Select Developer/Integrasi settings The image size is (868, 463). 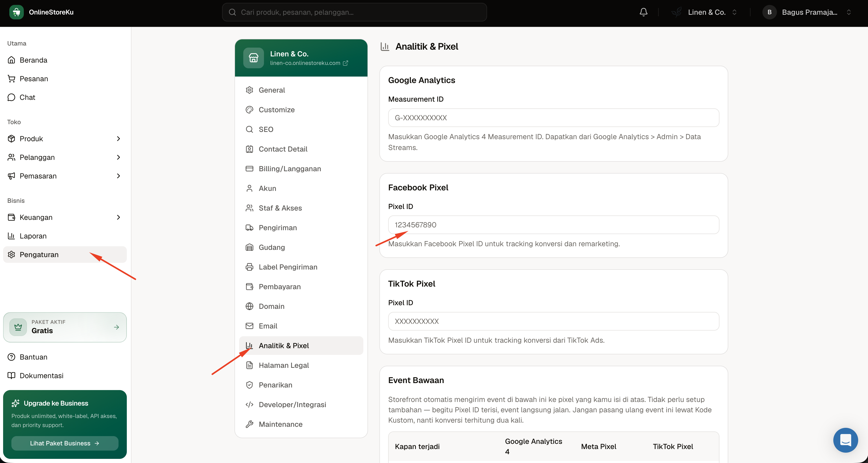coord(301,404)
